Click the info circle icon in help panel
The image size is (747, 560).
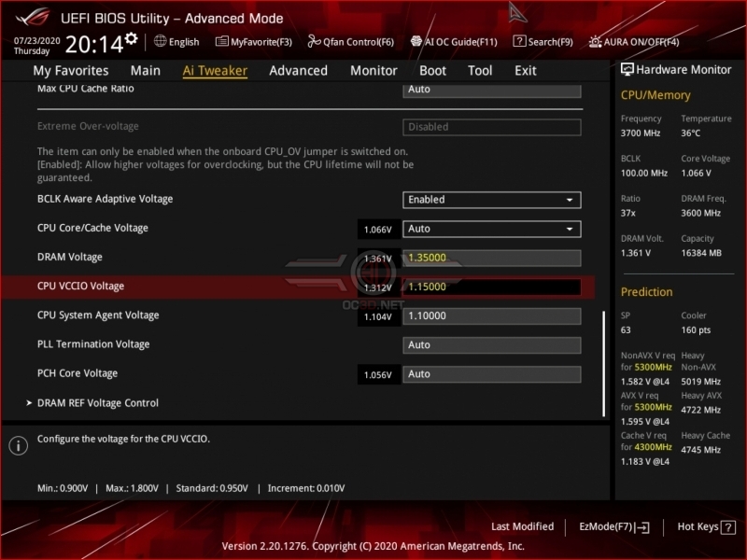[x=18, y=446]
